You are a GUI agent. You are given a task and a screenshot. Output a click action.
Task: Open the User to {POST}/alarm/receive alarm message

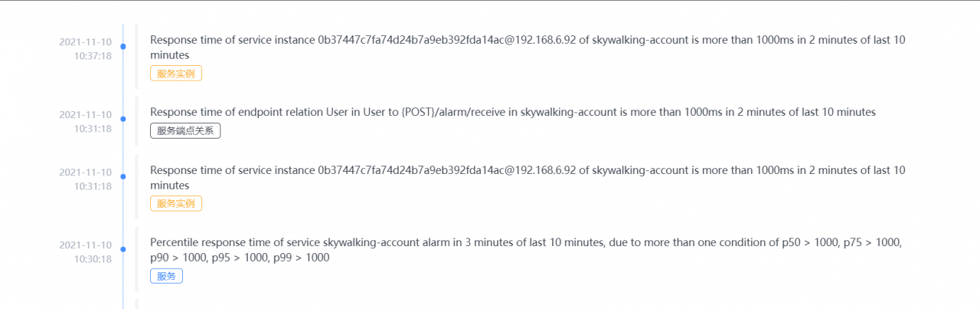pyautogui.click(x=512, y=112)
